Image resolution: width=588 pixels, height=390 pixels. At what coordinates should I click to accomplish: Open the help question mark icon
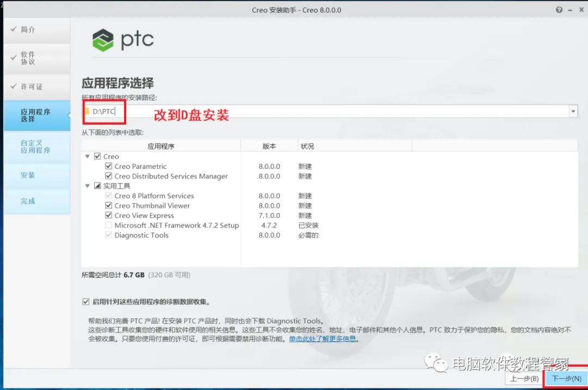559,10
